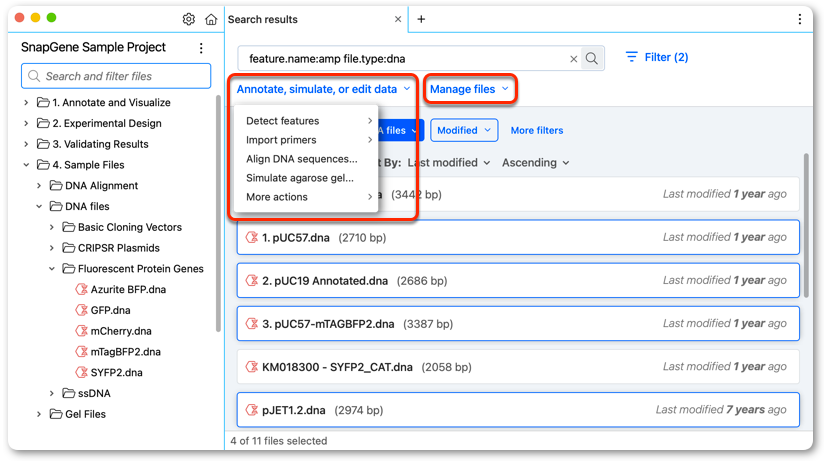This screenshot has width=825, height=461.
Task: Close the Search results tab
Action: [x=398, y=19]
